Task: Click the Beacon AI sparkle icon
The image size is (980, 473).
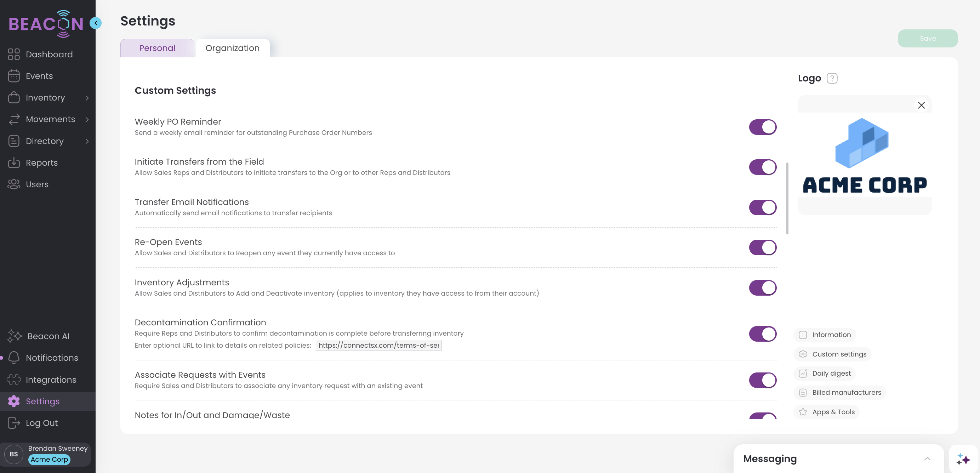Action: [15, 336]
